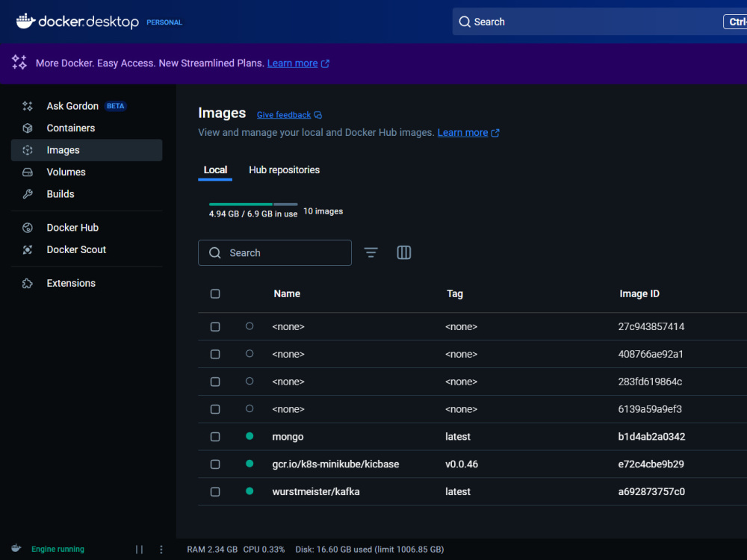Click the Volumes disk icon
The image size is (747, 560).
click(x=28, y=172)
